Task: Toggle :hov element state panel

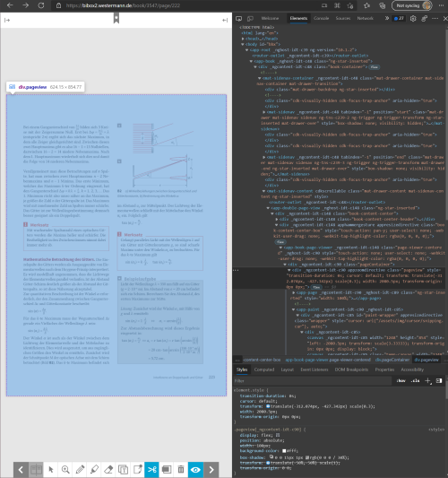Action: tap(401, 380)
